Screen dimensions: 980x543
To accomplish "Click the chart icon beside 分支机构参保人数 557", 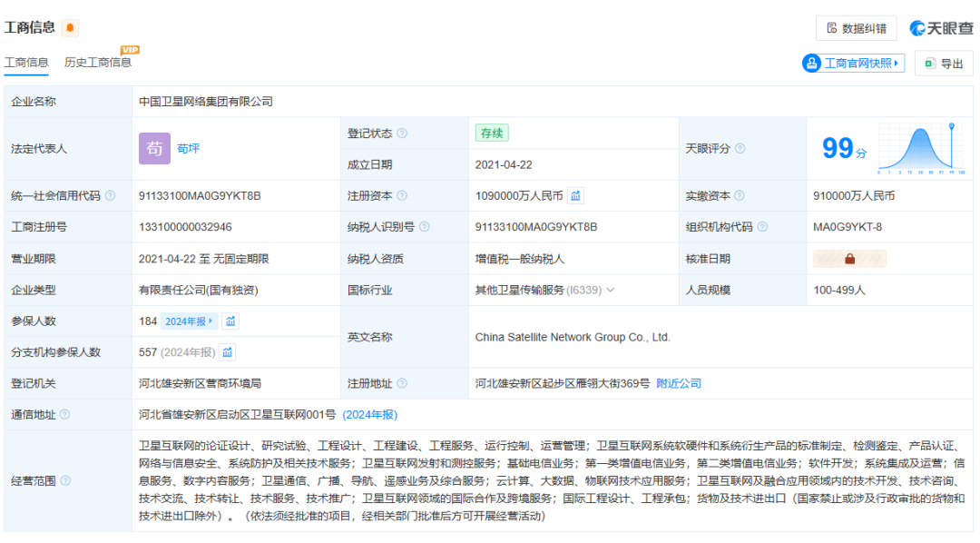I will pyautogui.click(x=227, y=350).
